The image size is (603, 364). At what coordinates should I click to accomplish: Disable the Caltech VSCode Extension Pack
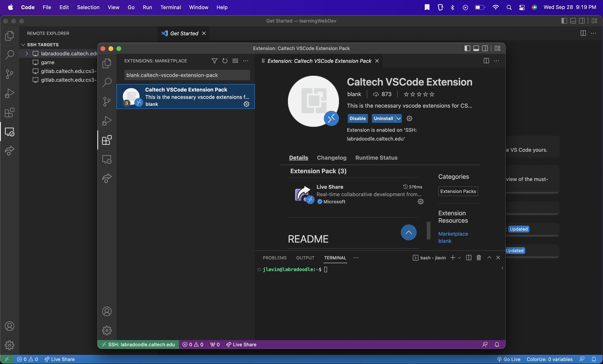point(357,118)
